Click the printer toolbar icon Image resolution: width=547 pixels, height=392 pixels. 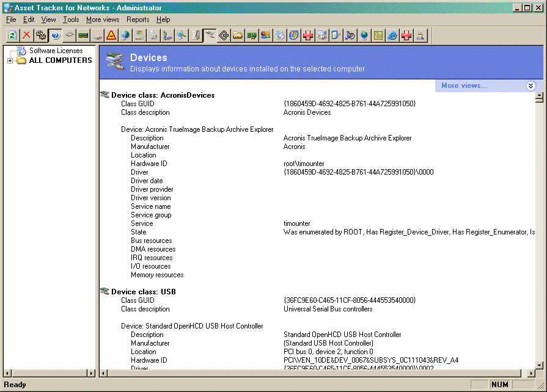coord(153,35)
